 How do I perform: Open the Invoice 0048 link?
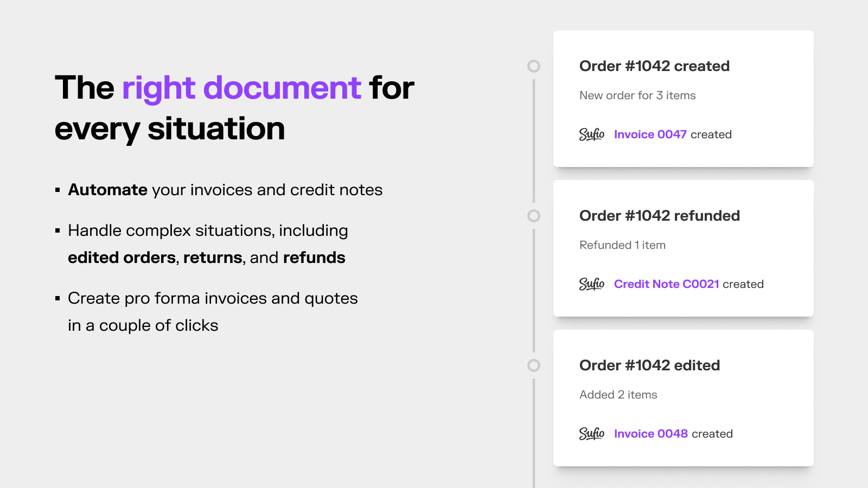[x=651, y=434]
